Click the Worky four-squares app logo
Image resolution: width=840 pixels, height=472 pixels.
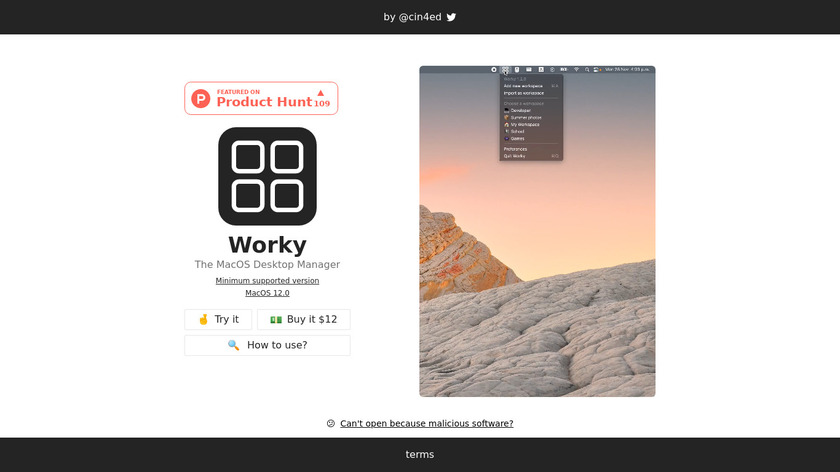tap(267, 176)
